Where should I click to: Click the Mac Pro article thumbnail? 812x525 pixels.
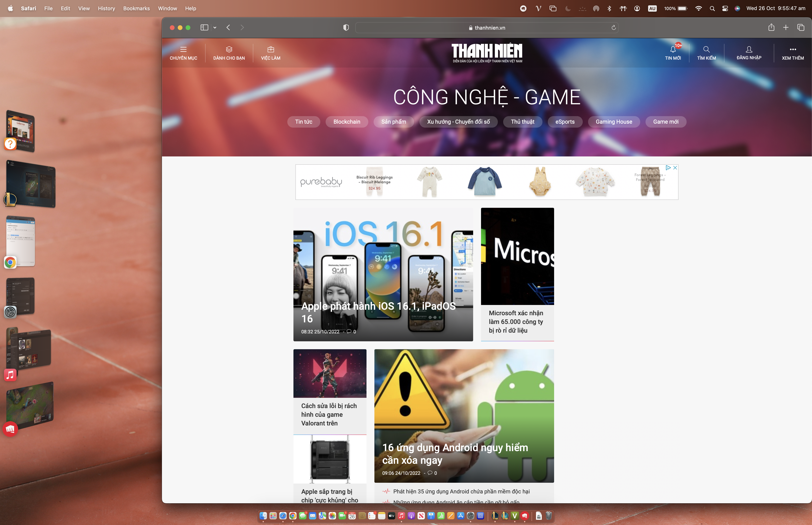click(x=330, y=459)
